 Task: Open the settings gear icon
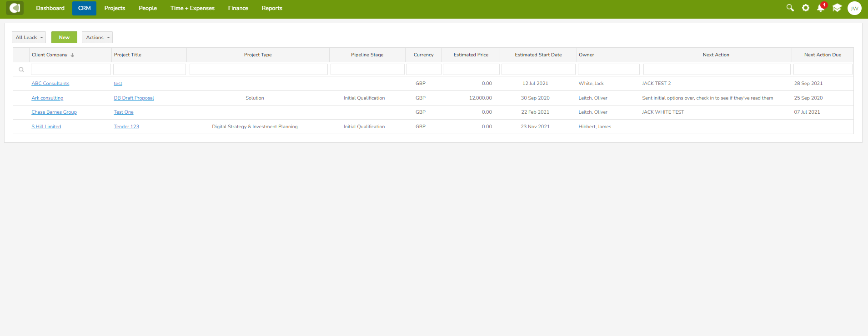[x=806, y=8]
